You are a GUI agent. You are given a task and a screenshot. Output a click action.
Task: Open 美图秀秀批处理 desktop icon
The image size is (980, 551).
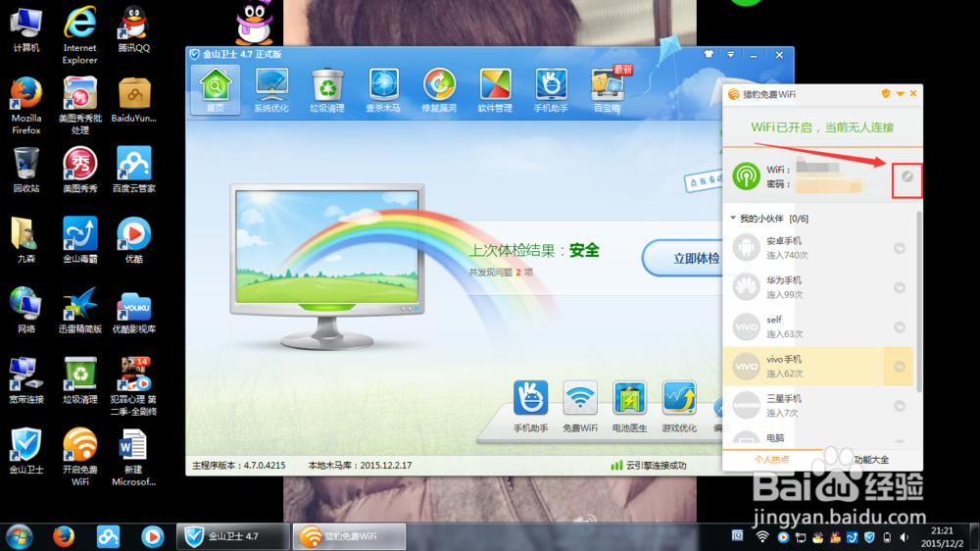[80, 105]
